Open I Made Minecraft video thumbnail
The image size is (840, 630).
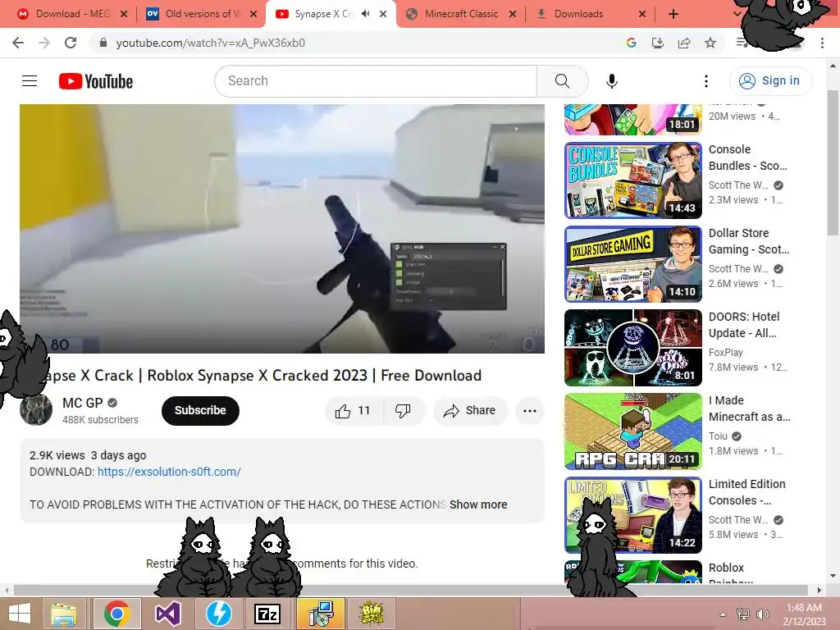pyautogui.click(x=633, y=431)
